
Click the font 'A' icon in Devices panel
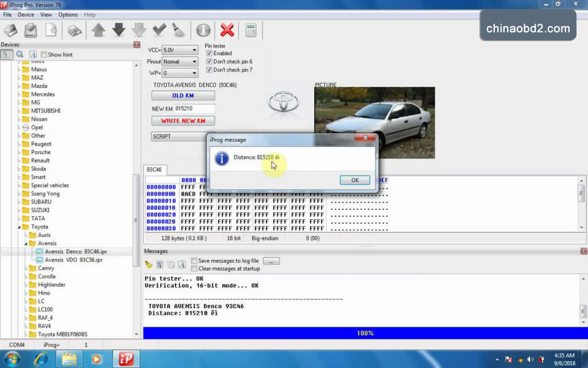(33, 55)
